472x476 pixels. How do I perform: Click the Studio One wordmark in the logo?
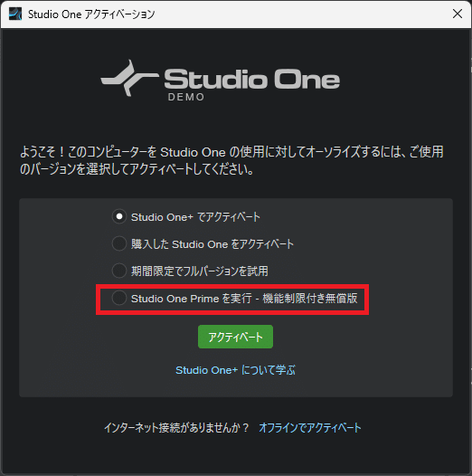251,80
